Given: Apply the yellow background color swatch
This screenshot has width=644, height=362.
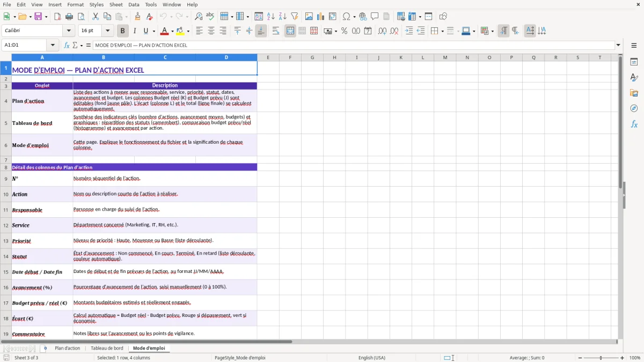Looking at the screenshot, I should pos(180,31).
